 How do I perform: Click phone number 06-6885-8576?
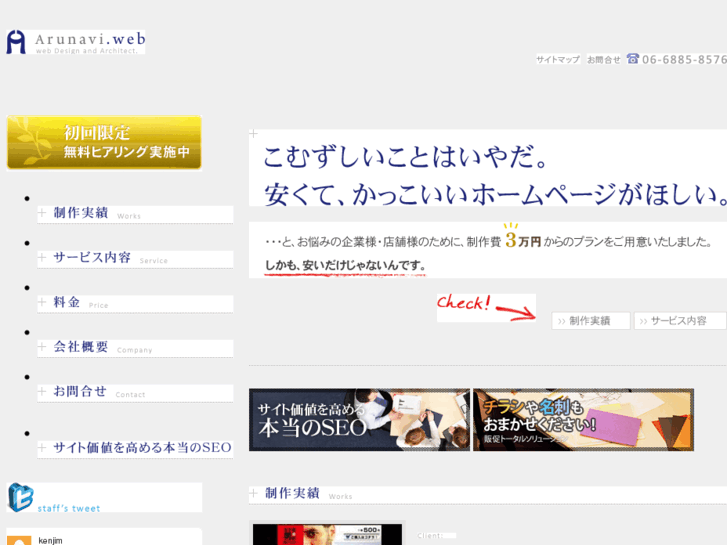pyautogui.click(x=684, y=59)
